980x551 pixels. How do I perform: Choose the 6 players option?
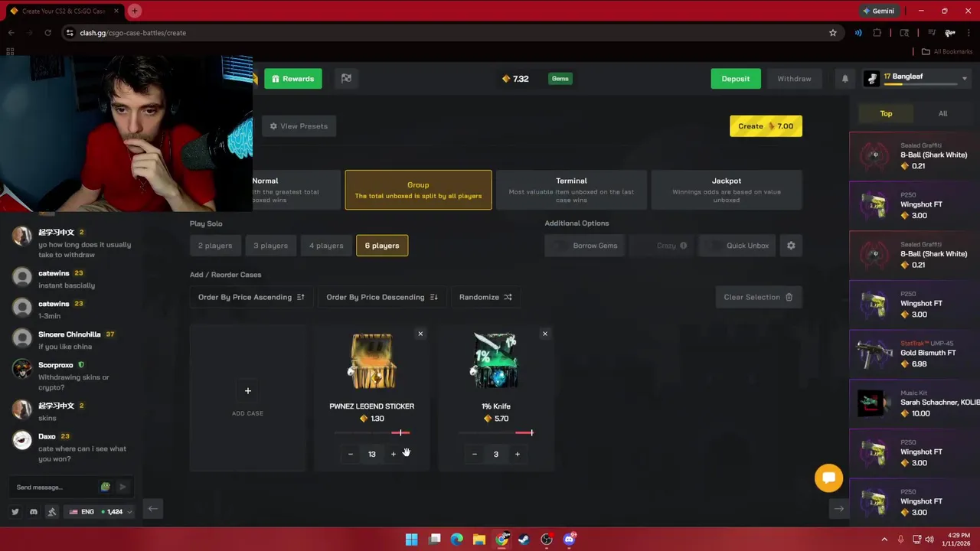pyautogui.click(x=382, y=246)
